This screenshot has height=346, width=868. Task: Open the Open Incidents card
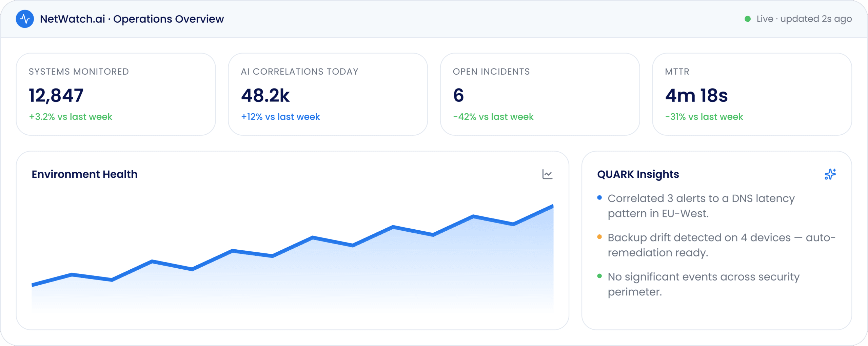pyautogui.click(x=540, y=94)
